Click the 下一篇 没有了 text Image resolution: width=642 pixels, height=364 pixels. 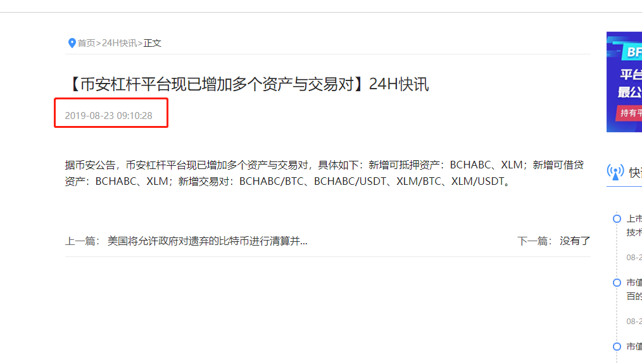coord(553,241)
